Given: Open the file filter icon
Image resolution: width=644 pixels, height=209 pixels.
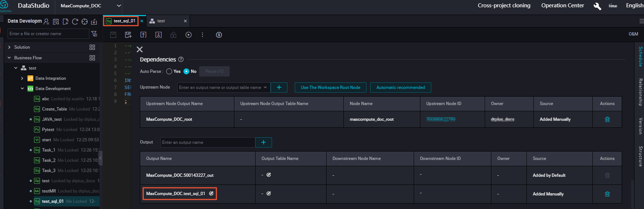Looking at the screenshot, I should coord(94,34).
